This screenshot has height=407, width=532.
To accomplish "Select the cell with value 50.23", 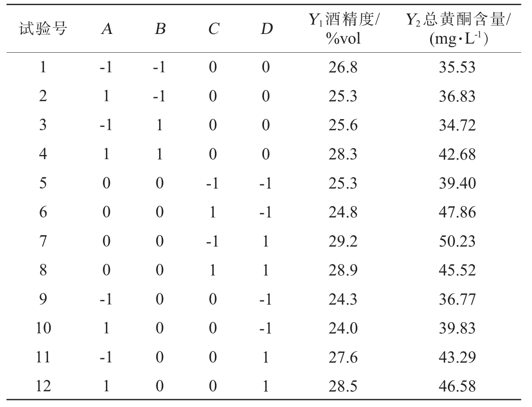I will click(458, 241).
